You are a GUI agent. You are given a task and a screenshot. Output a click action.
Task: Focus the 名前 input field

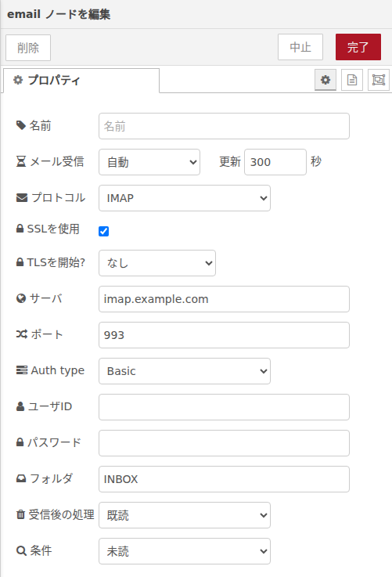224,126
